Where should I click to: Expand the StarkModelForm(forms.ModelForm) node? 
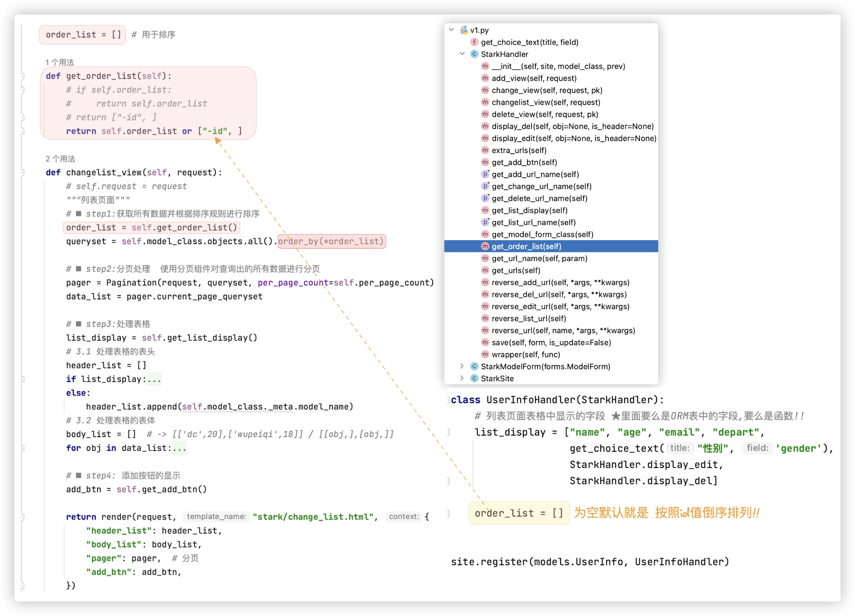pyautogui.click(x=462, y=366)
